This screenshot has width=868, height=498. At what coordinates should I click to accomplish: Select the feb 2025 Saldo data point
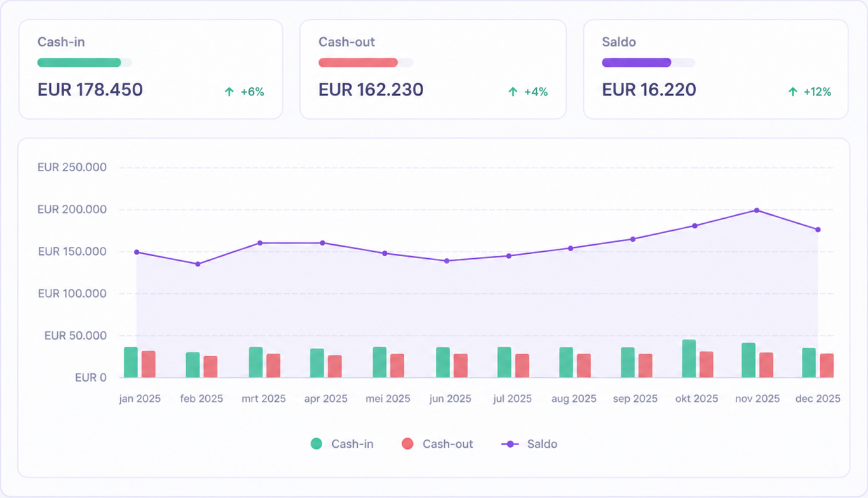pos(198,264)
